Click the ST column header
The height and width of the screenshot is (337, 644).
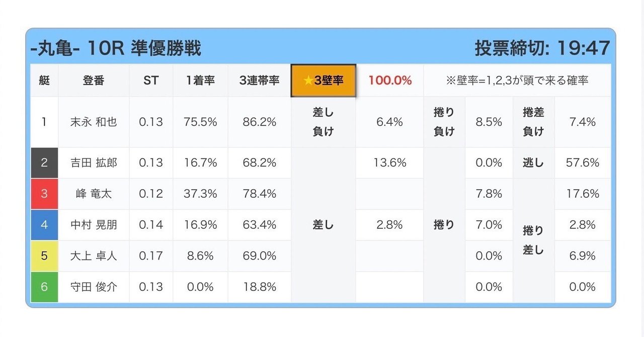pos(151,80)
